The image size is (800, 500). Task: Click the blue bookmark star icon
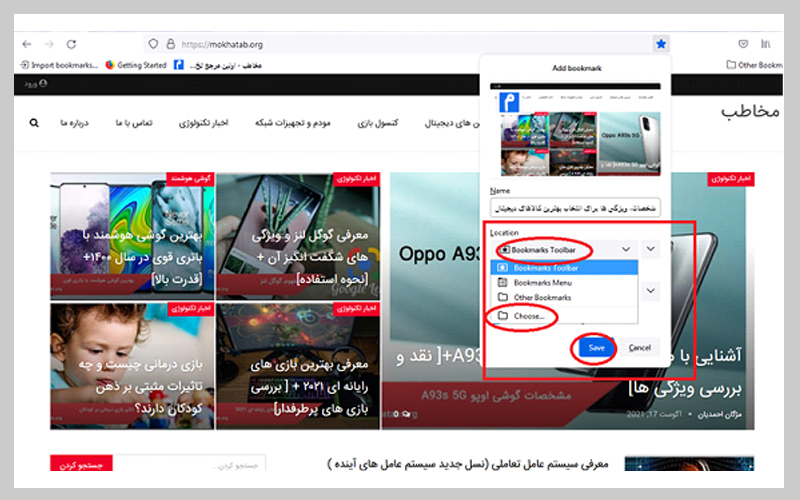[x=661, y=44]
